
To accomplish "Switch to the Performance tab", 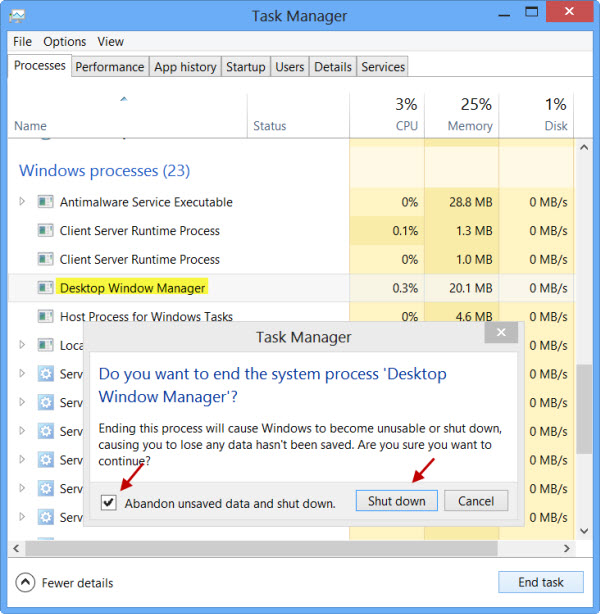I will point(110,67).
